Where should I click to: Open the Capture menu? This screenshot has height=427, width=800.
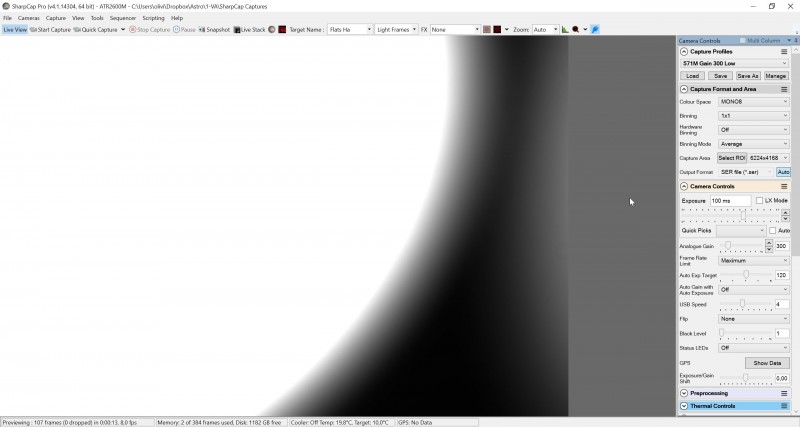56,18
